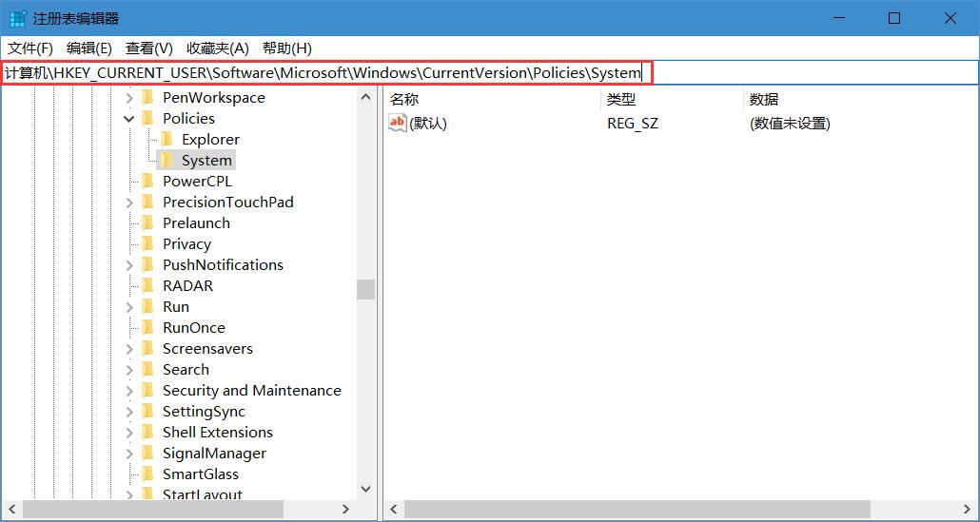Click the Explorer folder icon

(x=167, y=140)
